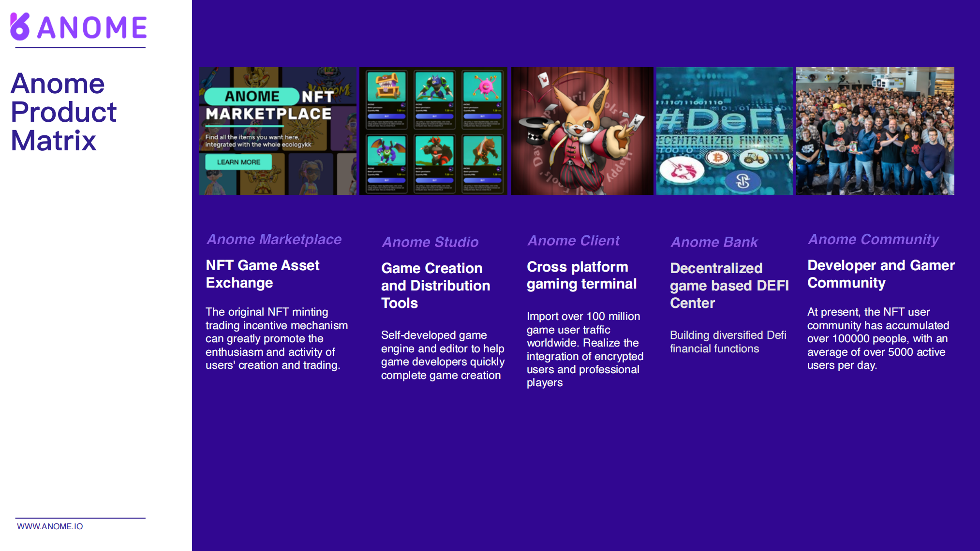Click BUY on the pink eyeball monster NFT
The height and width of the screenshot is (551, 980).
coord(482,116)
